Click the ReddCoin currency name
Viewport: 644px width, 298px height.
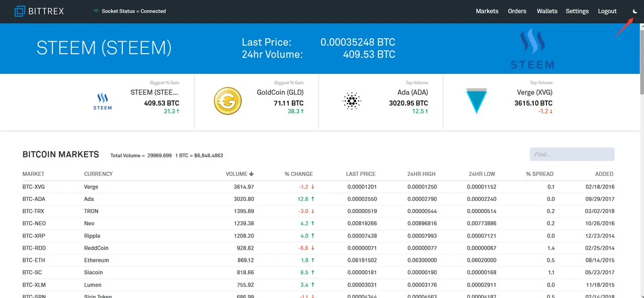(96, 248)
